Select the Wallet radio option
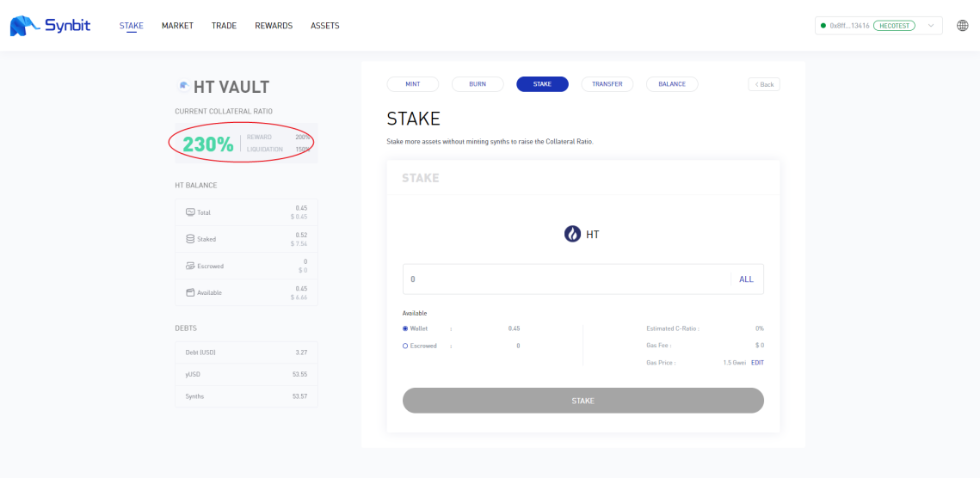The width and height of the screenshot is (980, 478). [405, 328]
